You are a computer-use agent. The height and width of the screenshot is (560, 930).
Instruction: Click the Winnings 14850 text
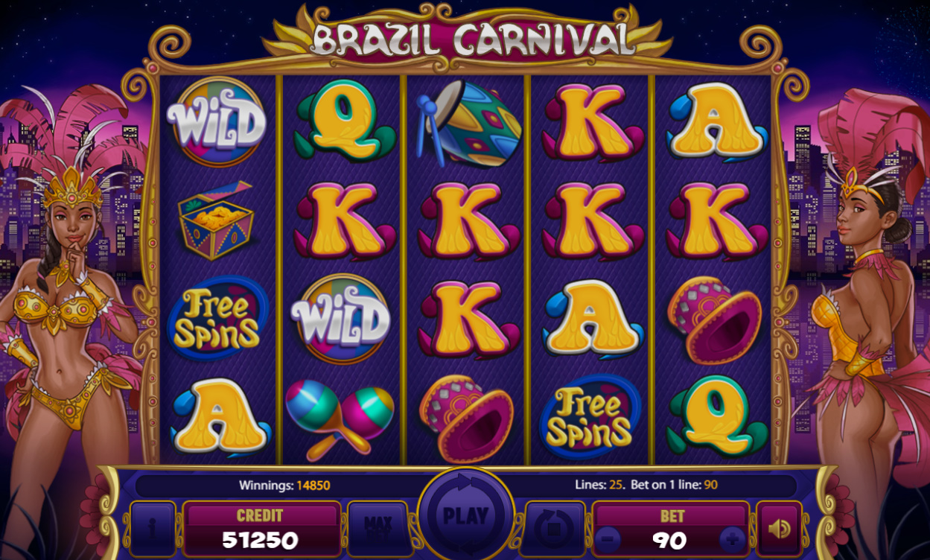(284, 486)
